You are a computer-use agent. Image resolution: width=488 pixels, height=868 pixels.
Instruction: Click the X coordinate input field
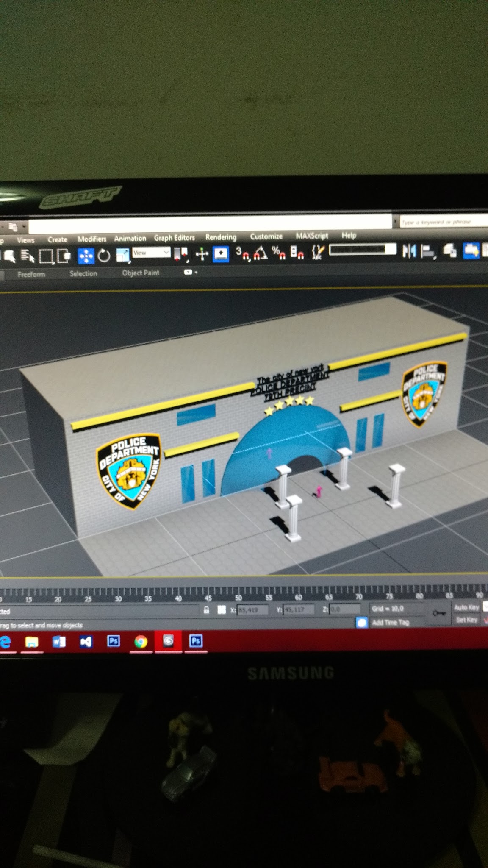252,610
